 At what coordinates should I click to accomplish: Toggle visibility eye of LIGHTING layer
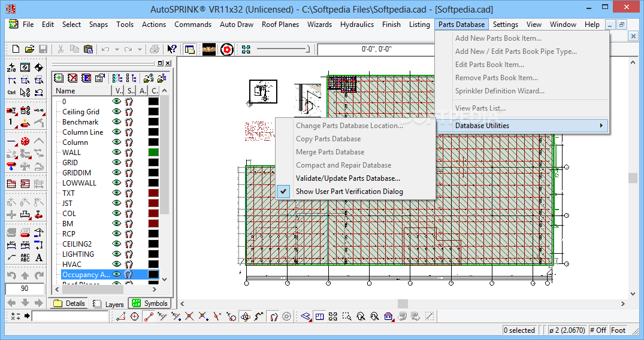(x=117, y=254)
